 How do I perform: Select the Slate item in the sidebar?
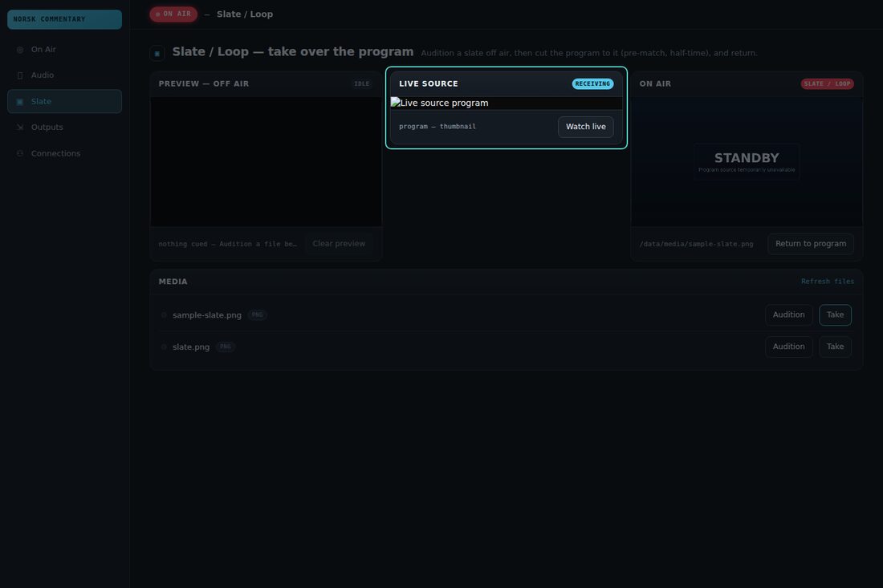point(65,101)
